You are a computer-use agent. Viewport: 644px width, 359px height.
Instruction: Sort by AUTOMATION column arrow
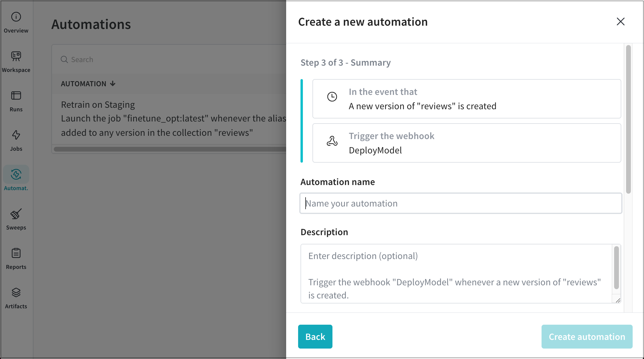point(113,84)
